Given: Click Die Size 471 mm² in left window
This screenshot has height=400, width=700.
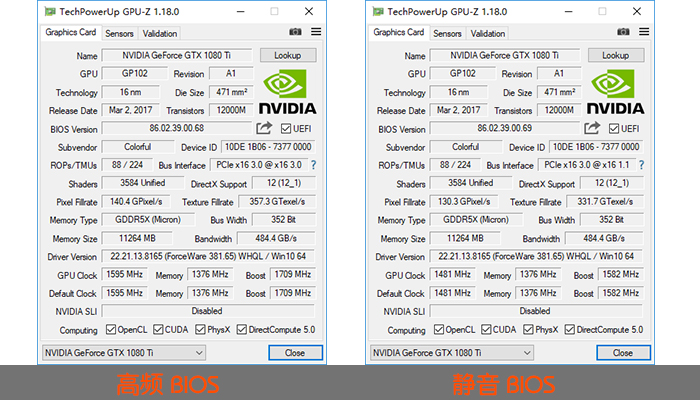Looking at the screenshot, I should 231,92.
